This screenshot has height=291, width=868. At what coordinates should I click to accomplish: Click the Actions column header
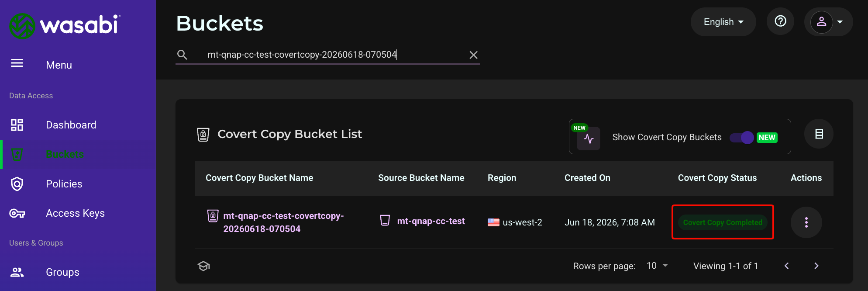(x=806, y=178)
